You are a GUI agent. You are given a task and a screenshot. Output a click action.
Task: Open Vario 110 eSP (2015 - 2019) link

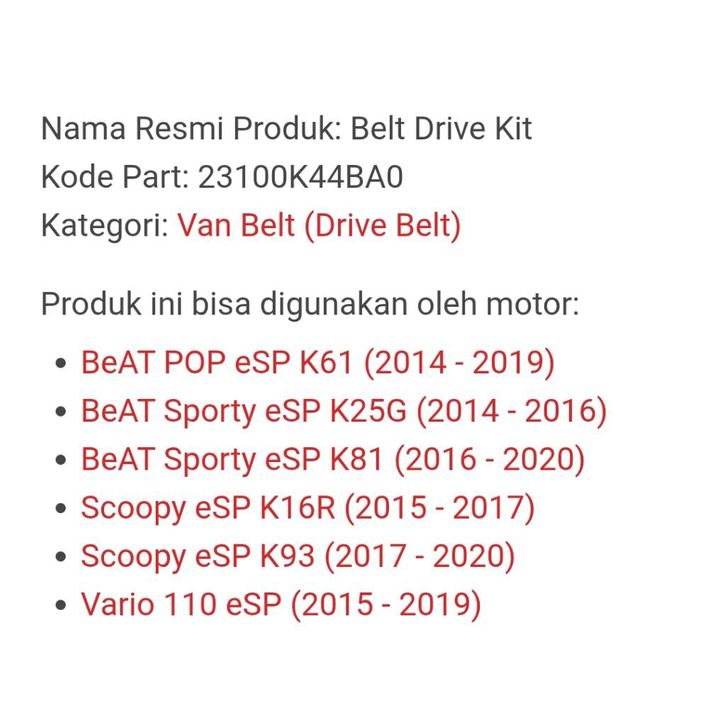coord(280,605)
